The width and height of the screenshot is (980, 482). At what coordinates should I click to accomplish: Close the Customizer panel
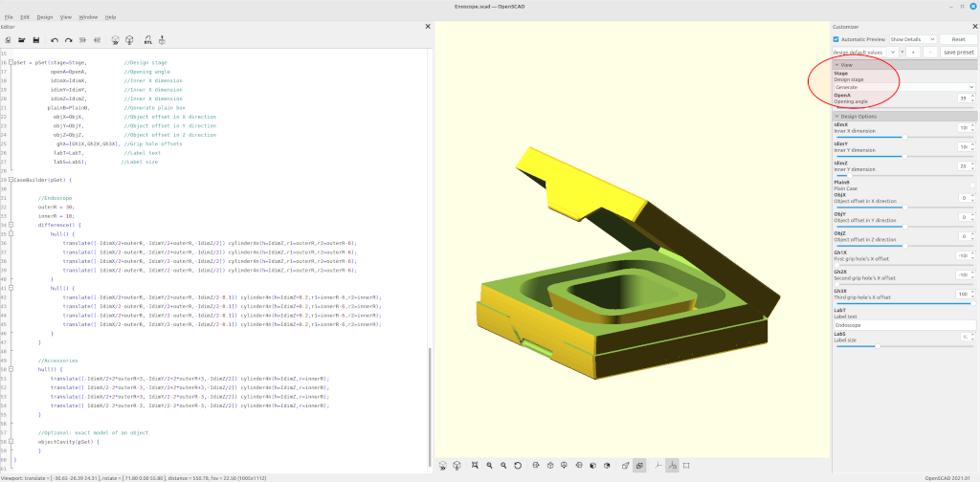click(975, 26)
